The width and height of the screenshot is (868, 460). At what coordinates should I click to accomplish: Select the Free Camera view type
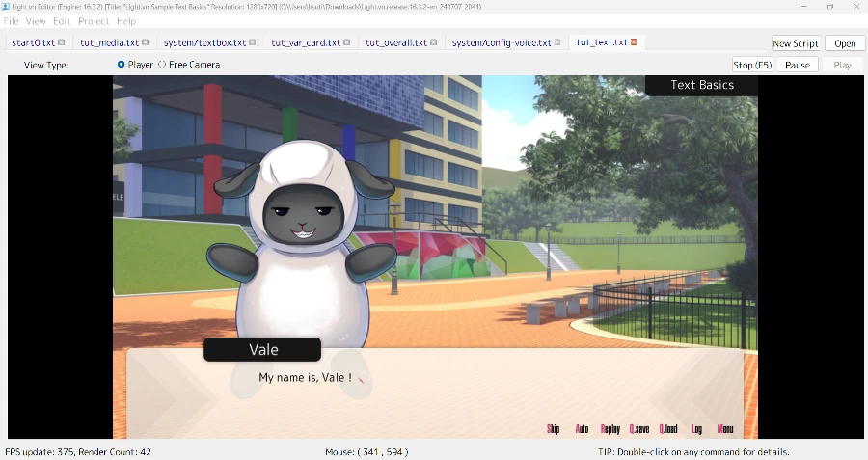[x=162, y=65]
